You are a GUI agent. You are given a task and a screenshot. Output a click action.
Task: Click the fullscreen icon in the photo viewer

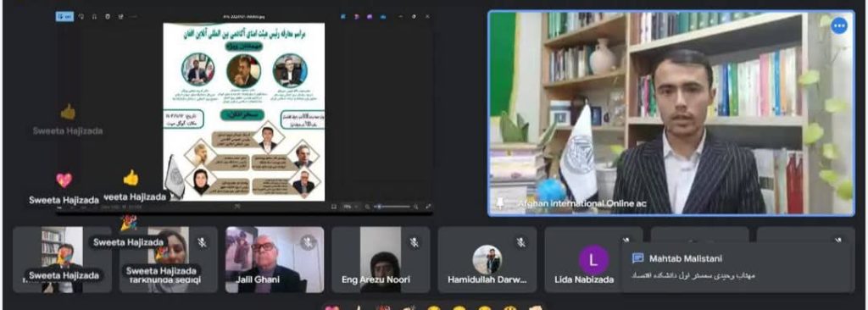coord(428,207)
